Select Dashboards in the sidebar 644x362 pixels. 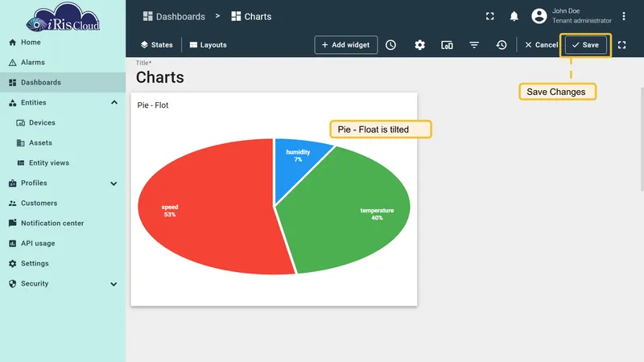(x=63, y=83)
